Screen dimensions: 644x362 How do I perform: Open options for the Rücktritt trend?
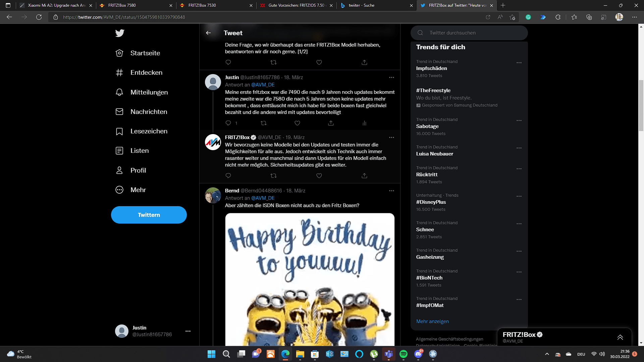tap(519, 169)
